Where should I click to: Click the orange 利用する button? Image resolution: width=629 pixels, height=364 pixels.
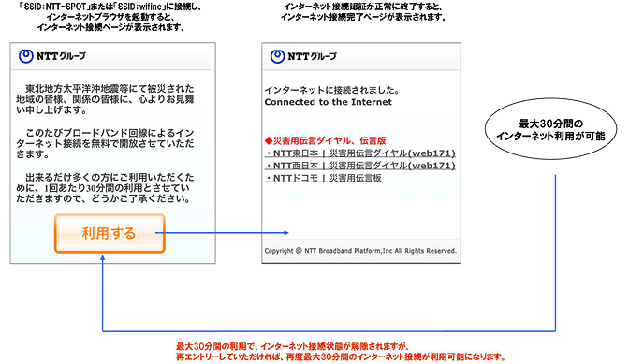pyautogui.click(x=110, y=233)
